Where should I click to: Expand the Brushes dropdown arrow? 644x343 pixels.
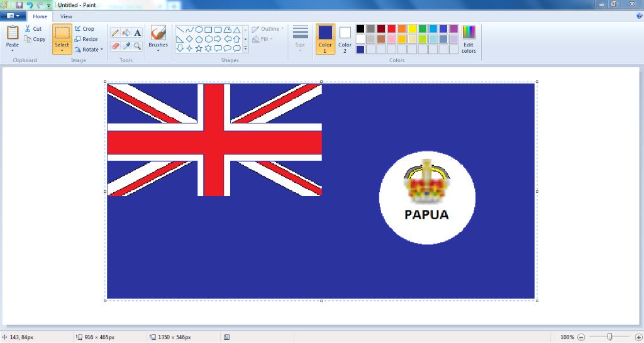coord(158,51)
